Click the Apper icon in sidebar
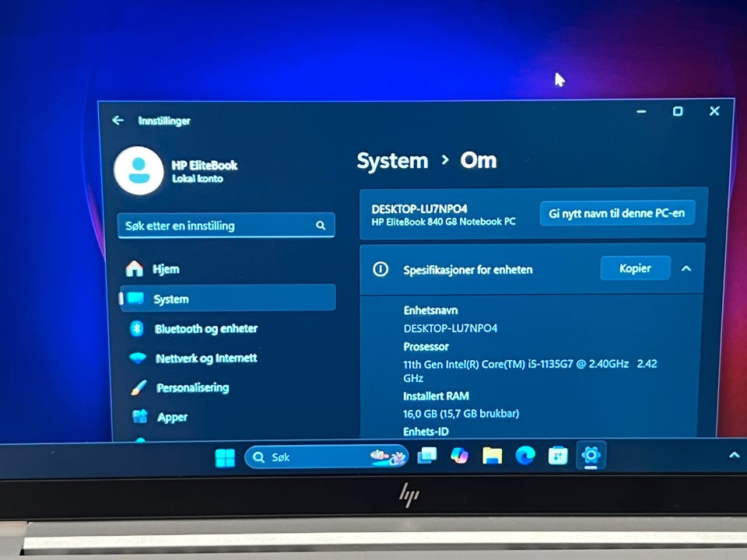Viewport: 747px width, 560px height. [140, 416]
